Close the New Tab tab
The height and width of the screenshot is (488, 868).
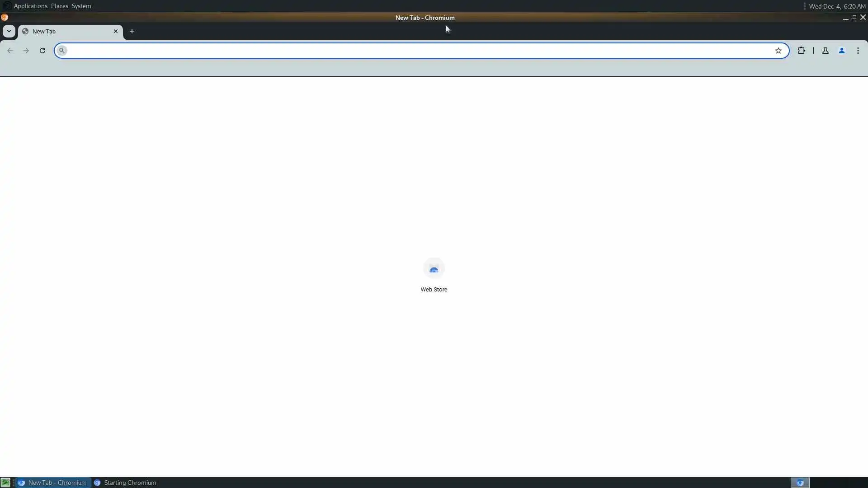(115, 31)
